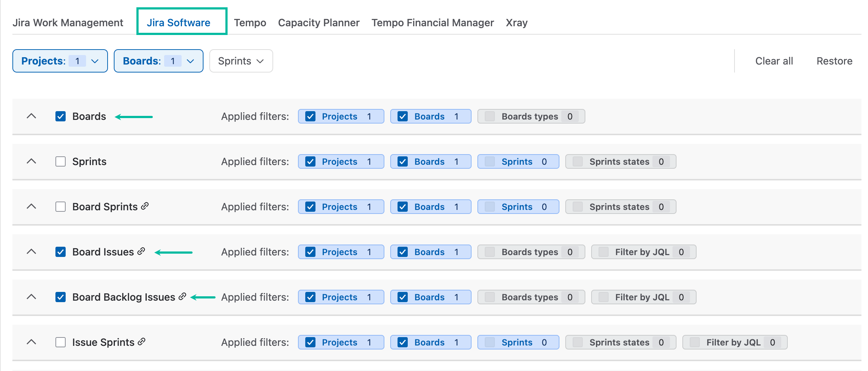Click the Restore button
Screen dimensions: 868x371
pyautogui.click(x=834, y=61)
